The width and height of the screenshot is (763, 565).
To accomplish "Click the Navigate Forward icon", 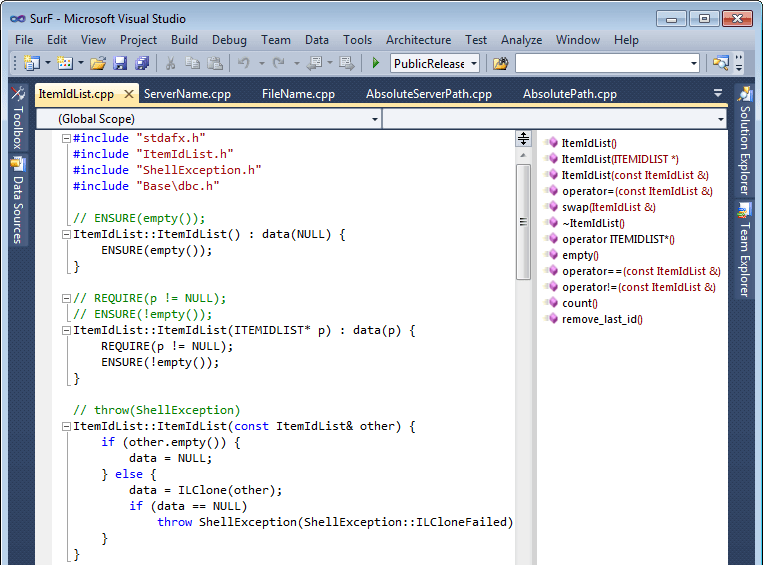I will pyautogui.click(x=347, y=63).
